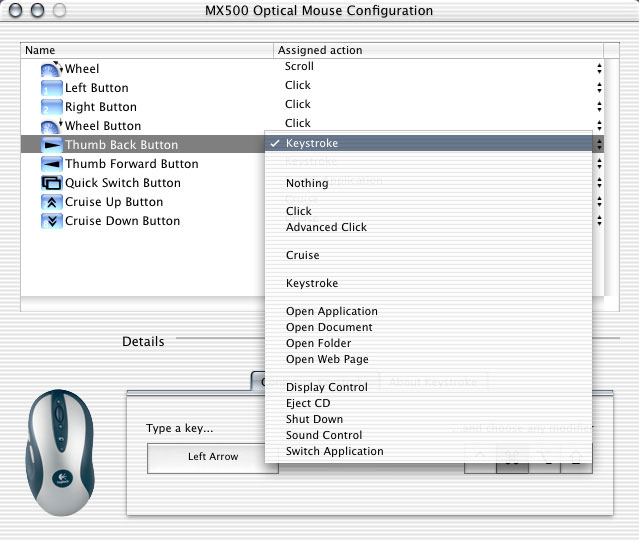The image size is (639, 541).
Task: Choose Click from the action menu
Action: pos(428,211)
